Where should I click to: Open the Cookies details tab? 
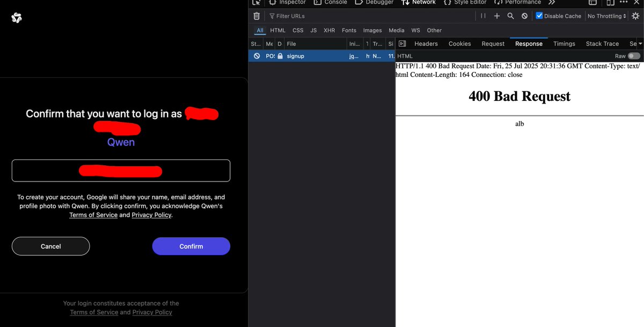(460, 43)
